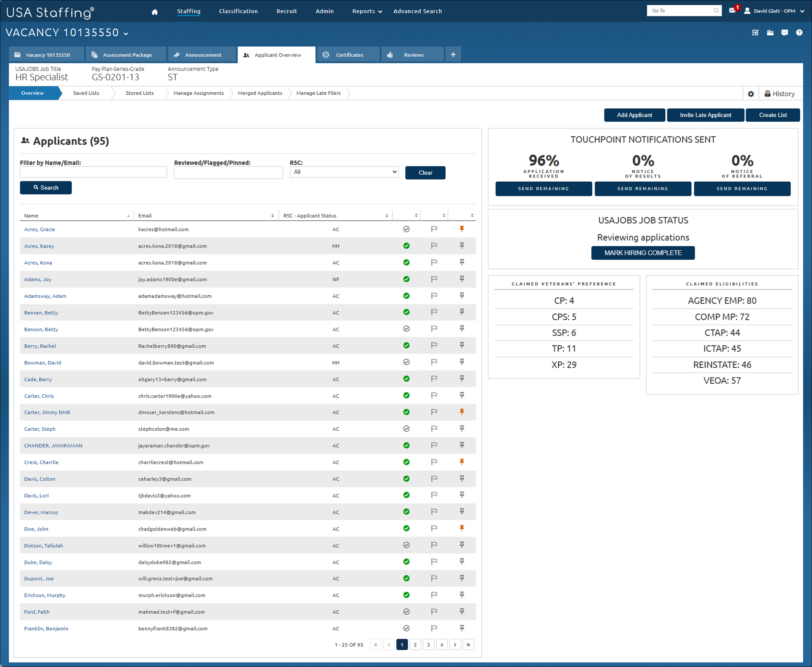Flag Joy Adams' application
The height and width of the screenshot is (667, 812).
(434, 279)
